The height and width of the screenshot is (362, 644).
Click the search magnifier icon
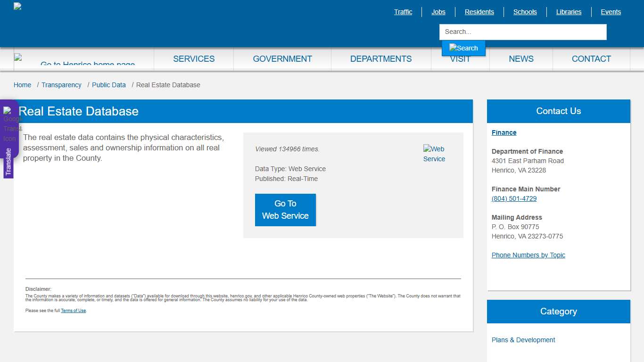click(x=463, y=48)
